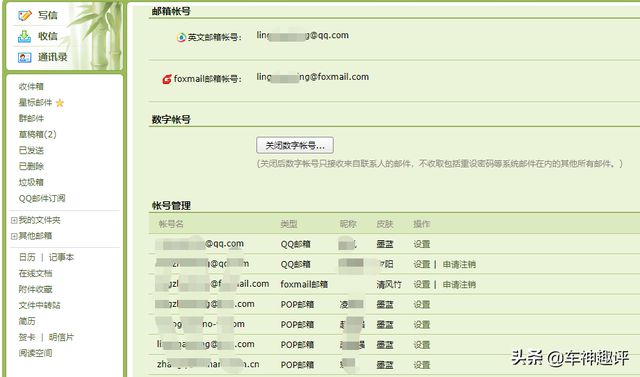Open 文件中转站 file transfer station
The width and height of the screenshot is (640, 377).
point(40,305)
